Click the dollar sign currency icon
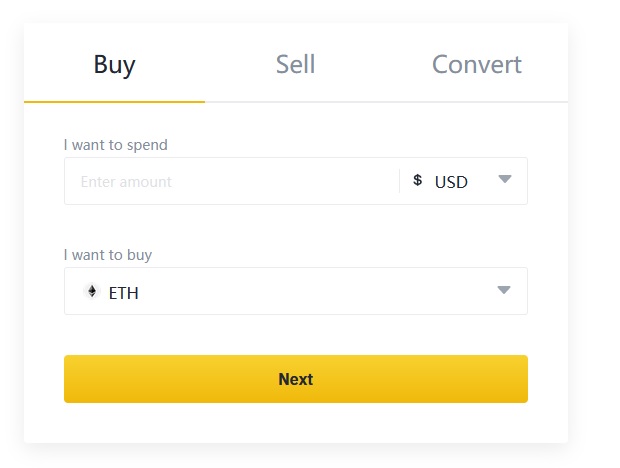 coord(417,181)
